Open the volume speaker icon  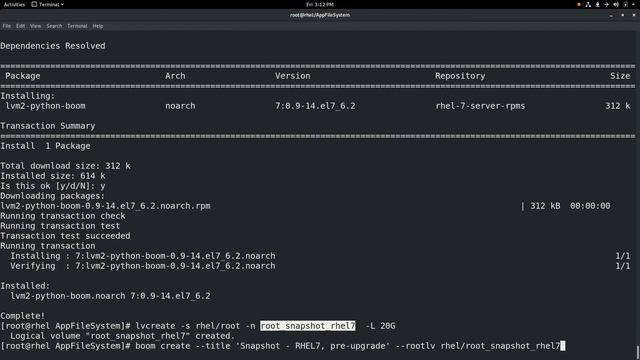616,4
